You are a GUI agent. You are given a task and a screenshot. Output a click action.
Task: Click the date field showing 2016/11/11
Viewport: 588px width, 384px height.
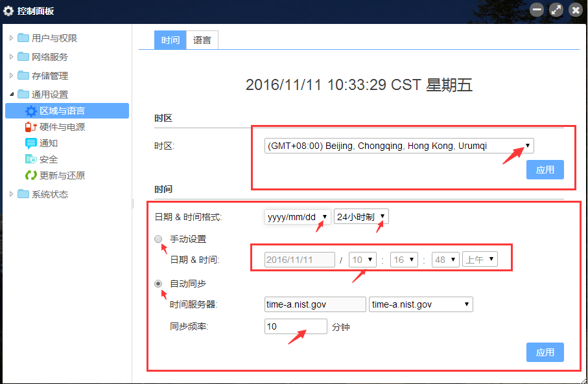pyautogui.click(x=300, y=260)
